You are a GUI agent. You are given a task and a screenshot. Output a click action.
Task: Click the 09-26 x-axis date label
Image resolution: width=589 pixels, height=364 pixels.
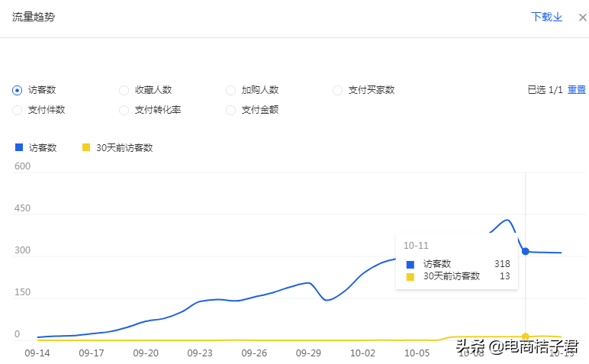click(254, 353)
